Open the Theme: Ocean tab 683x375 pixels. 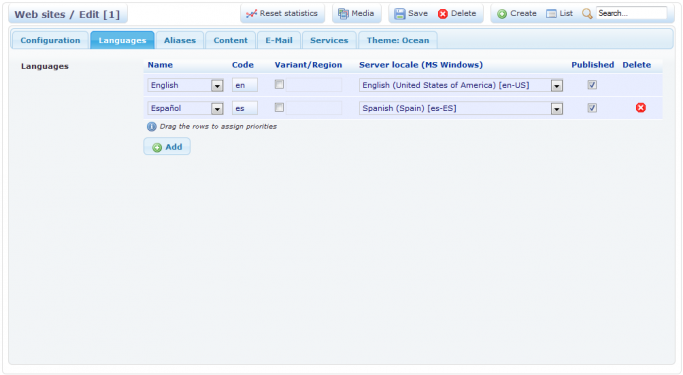click(398, 40)
